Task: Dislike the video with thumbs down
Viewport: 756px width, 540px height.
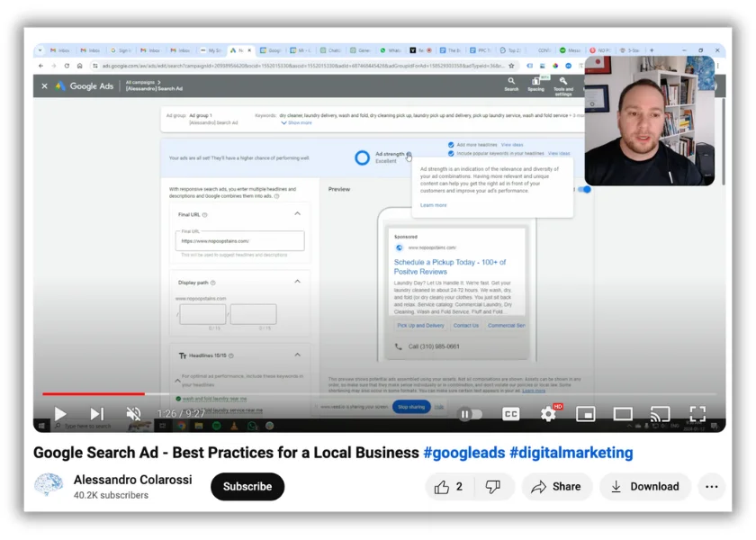Action: [x=493, y=487]
